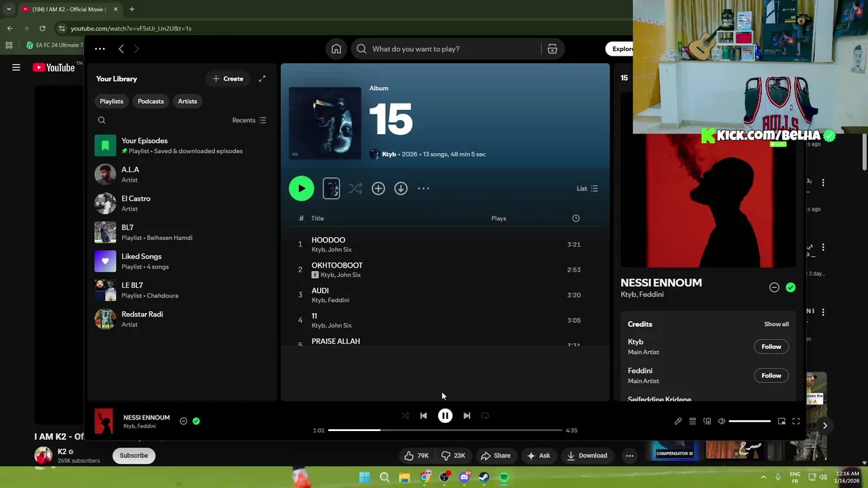Seek within the song on the progress bar
This screenshot has width=868, height=488.
[x=445, y=430]
